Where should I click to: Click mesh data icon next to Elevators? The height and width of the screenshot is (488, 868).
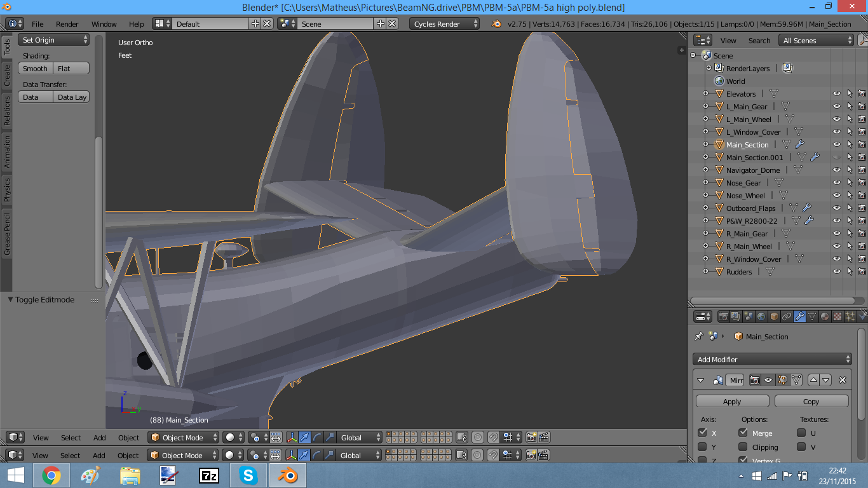point(773,93)
